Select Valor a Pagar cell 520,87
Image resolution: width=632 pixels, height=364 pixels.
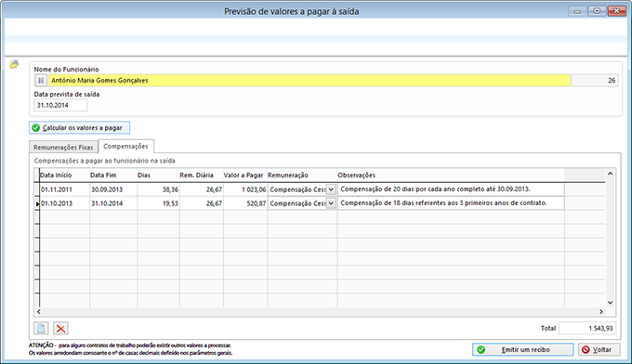tap(245, 203)
